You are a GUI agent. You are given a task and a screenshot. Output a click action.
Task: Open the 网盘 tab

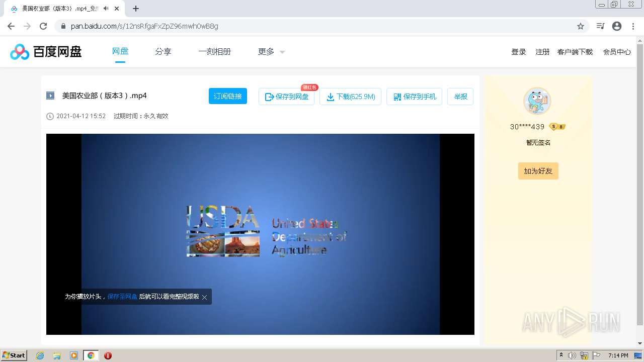tap(120, 51)
